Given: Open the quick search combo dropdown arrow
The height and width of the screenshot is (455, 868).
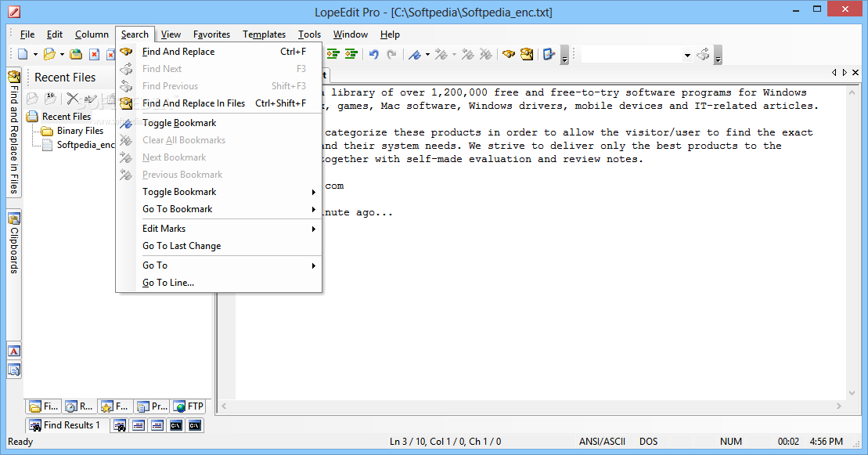Looking at the screenshot, I should (x=687, y=55).
